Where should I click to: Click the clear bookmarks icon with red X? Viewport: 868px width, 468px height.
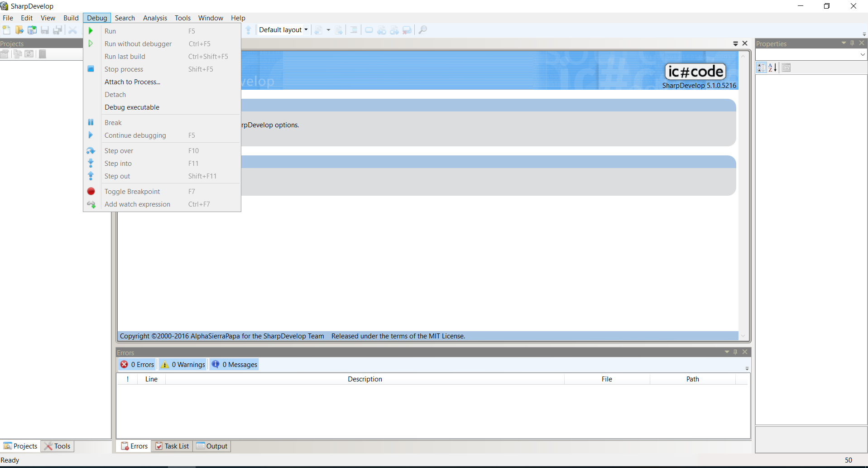(407, 30)
